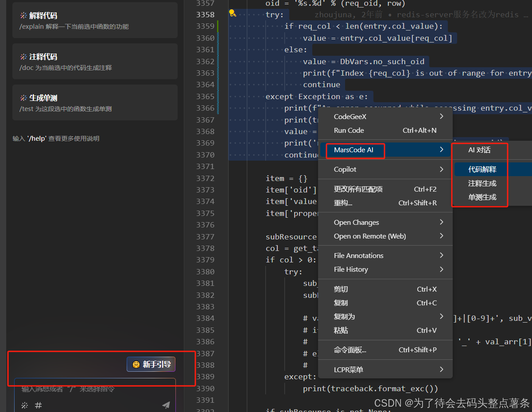
Task: Select the 解释代码 /explain prompt card
Action: click(x=95, y=19)
